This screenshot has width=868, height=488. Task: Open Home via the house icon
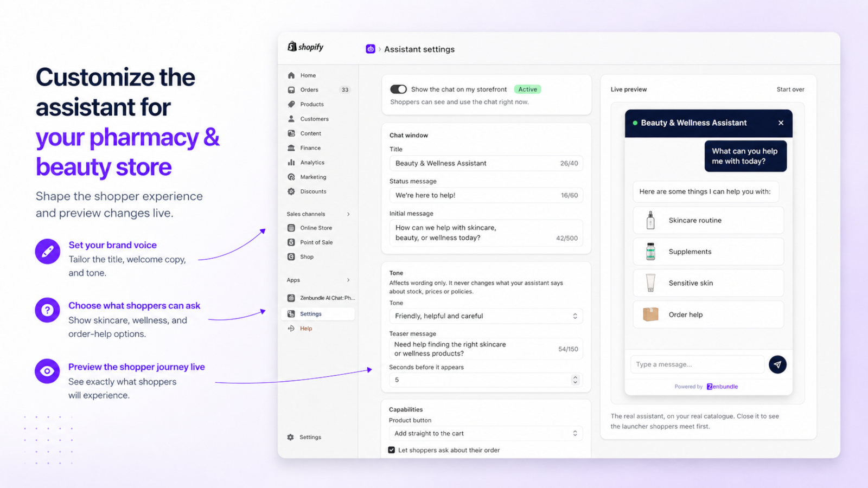click(291, 75)
